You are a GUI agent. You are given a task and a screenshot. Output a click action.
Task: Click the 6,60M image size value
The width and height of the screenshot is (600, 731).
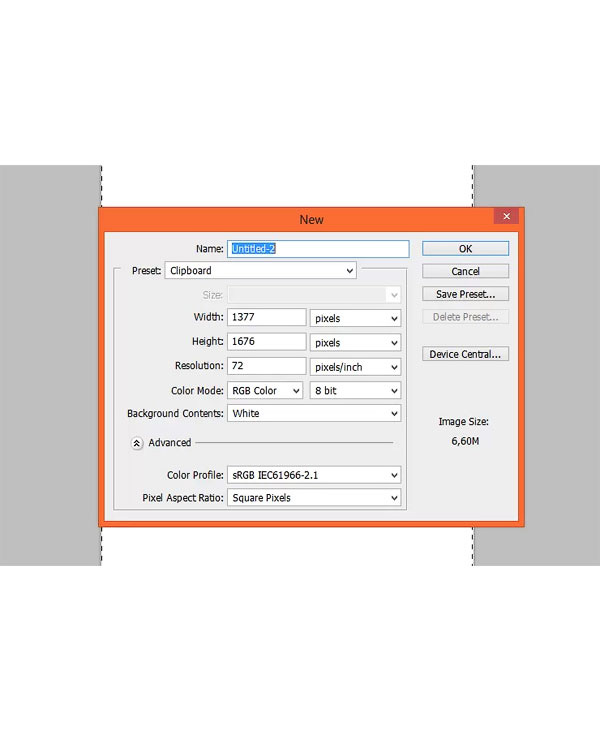tap(465, 441)
